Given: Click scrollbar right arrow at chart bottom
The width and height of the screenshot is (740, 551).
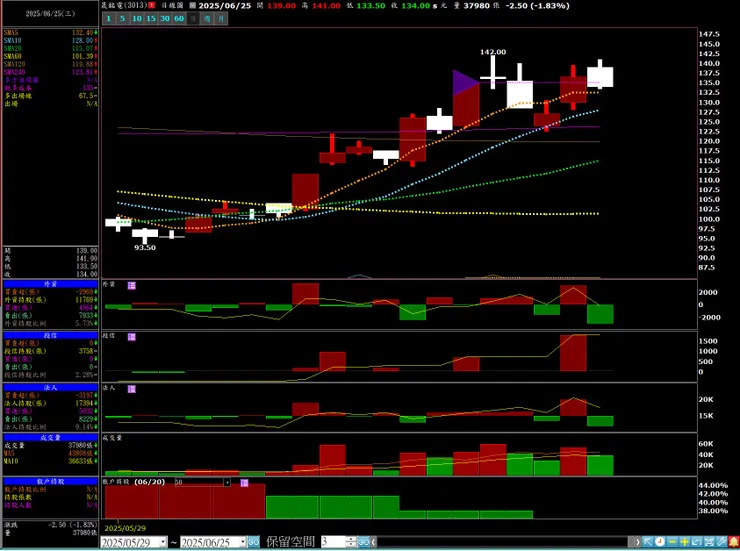Looking at the screenshot, I should [637, 542].
